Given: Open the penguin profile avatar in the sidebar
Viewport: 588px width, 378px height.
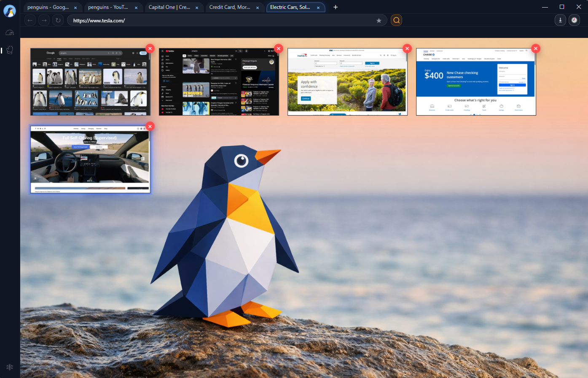Looking at the screenshot, I should pyautogui.click(x=9, y=11).
